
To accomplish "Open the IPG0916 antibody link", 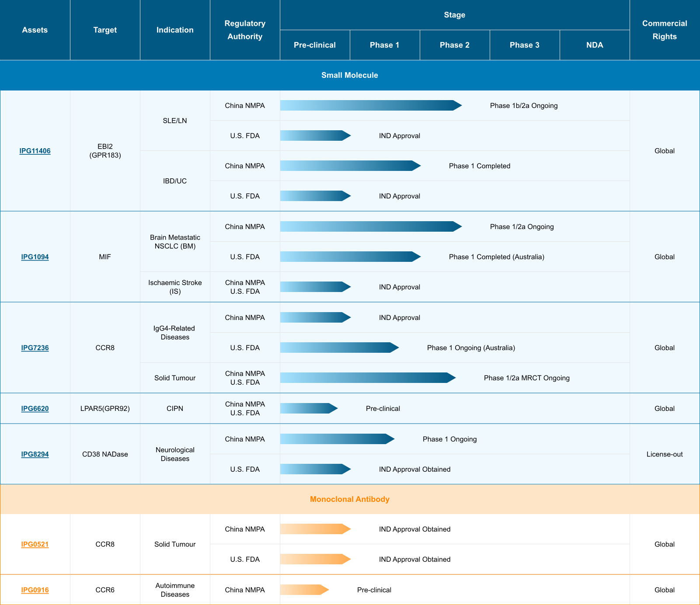I will (35, 590).
